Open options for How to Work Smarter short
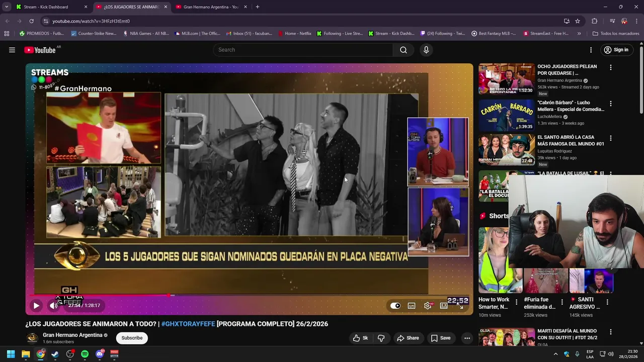644x362 pixels. (x=516, y=302)
